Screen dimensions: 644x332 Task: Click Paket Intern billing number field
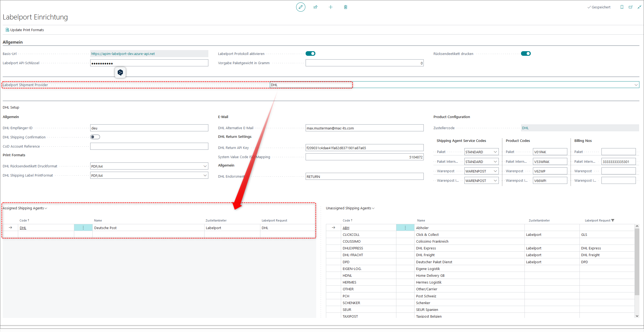619,162
